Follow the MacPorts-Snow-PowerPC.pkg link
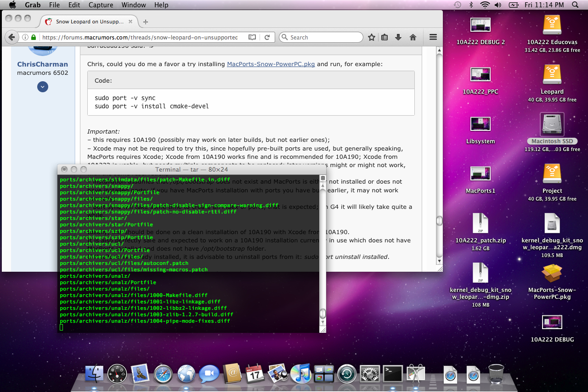Viewport: 588px width, 392px height. pyautogui.click(x=271, y=64)
